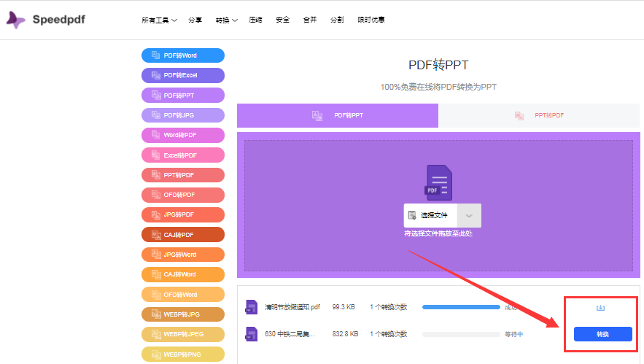Click the PDF转PPT page heading
The image size is (644, 364).
point(438,65)
